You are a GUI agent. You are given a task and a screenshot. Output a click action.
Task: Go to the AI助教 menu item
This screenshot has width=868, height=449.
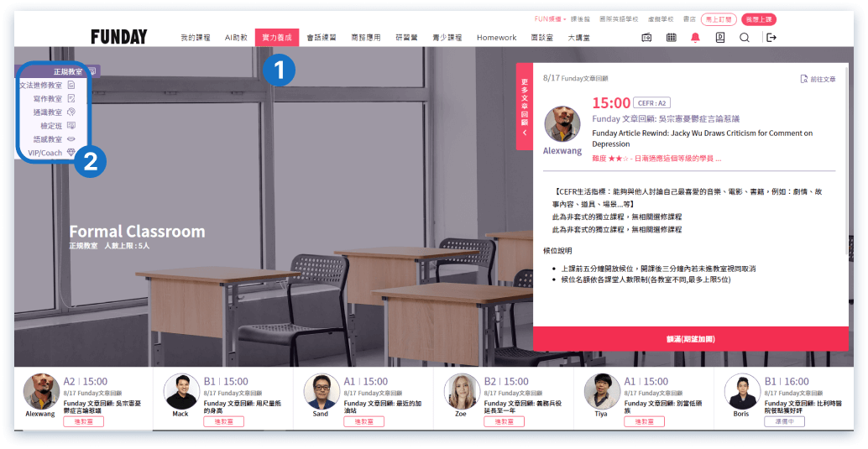coord(236,38)
